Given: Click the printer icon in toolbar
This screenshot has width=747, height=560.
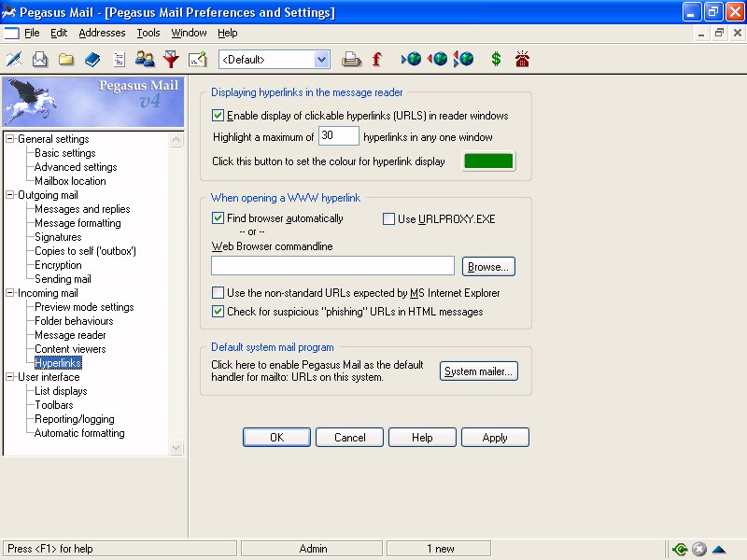Looking at the screenshot, I should click(351, 60).
